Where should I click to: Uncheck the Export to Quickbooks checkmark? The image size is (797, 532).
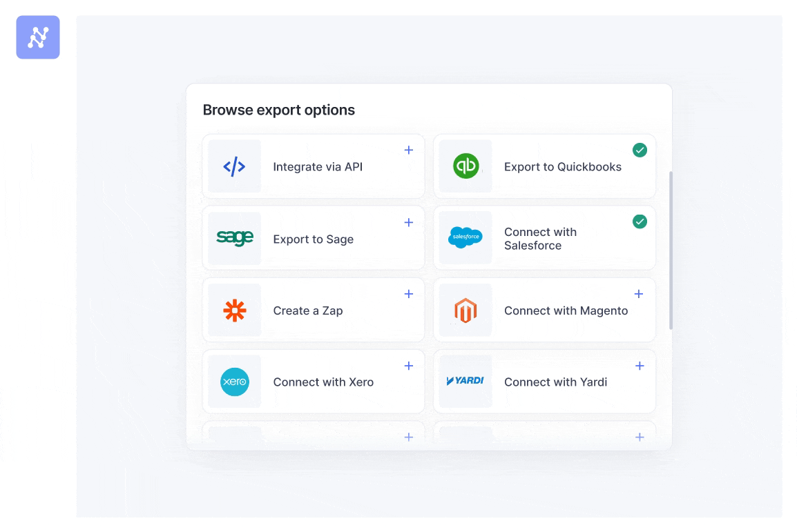640,150
